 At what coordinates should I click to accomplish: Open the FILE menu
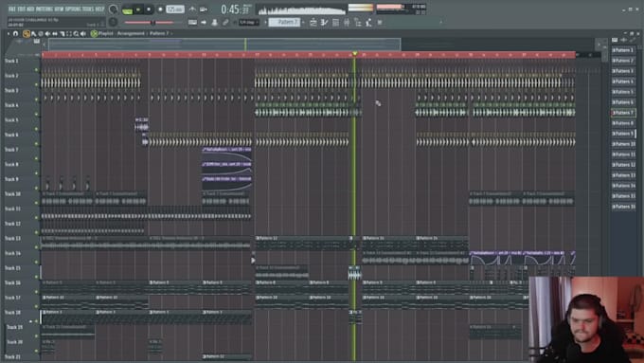coord(12,9)
